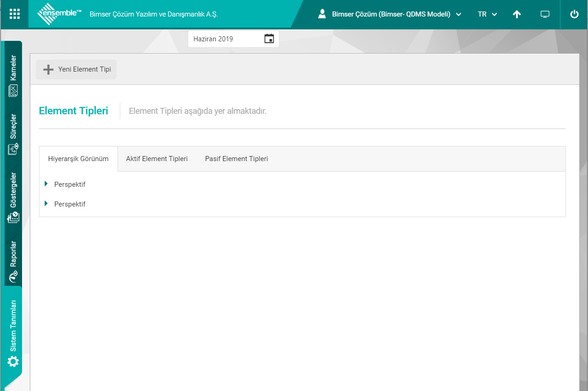
Task: Open the Raporlar sidebar panel
Action: [x=13, y=260]
